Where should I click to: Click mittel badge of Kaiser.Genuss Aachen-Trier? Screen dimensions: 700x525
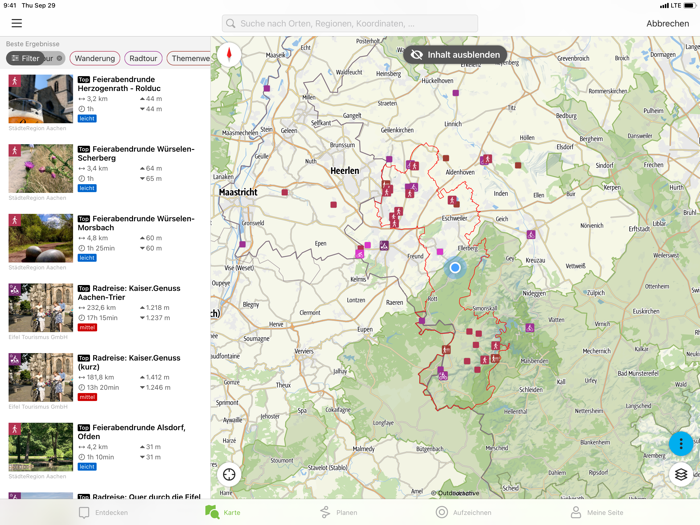point(87,327)
